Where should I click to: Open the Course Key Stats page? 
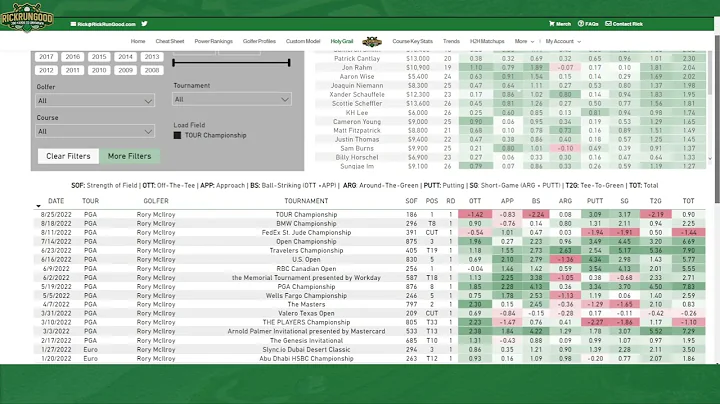(x=412, y=41)
